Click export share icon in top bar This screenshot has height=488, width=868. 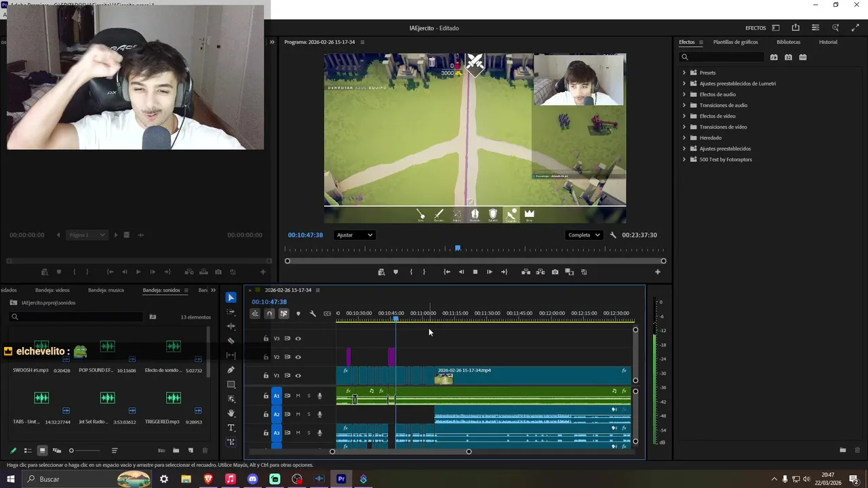click(795, 28)
